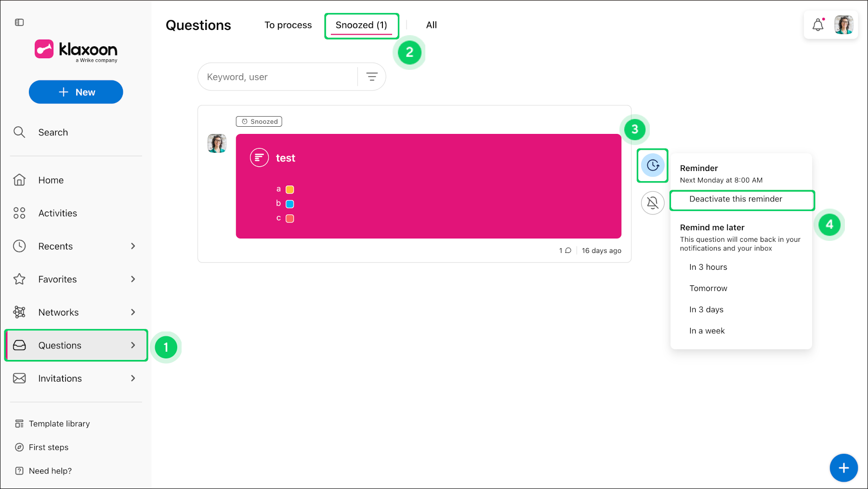Click the New button

click(x=76, y=92)
